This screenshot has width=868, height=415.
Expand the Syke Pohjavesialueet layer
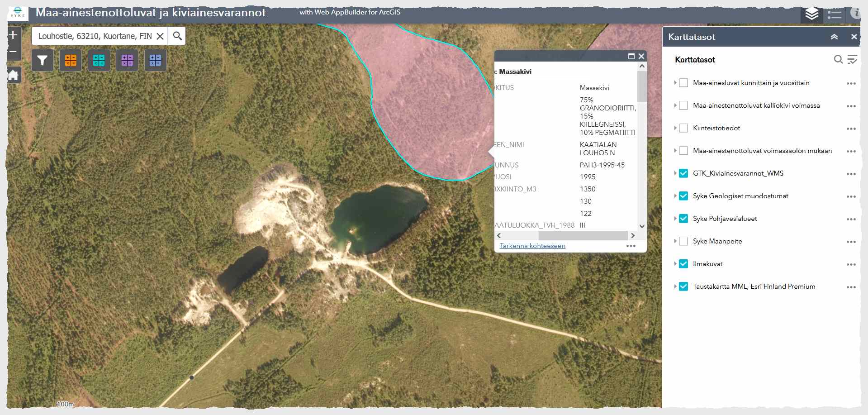(675, 219)
